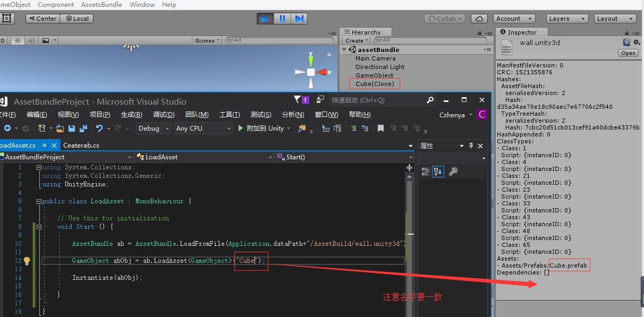
Task: Click the Open File folder icon
Action: (x=60, y=128)
